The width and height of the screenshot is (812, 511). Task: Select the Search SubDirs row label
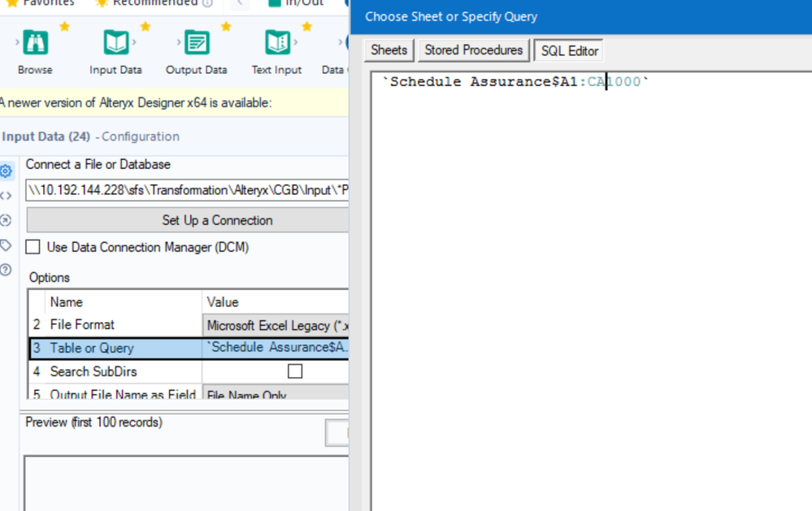click(93, 371)
